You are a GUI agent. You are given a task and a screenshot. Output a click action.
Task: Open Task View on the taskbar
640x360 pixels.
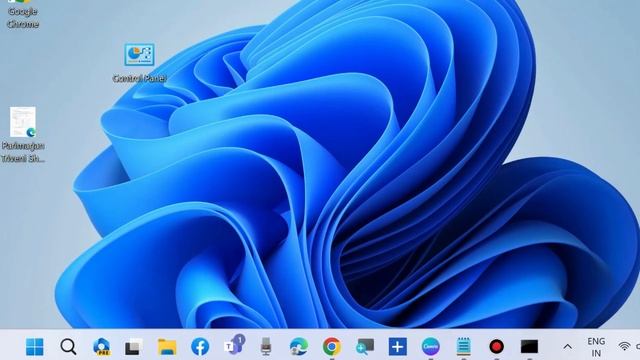[134, 347]
